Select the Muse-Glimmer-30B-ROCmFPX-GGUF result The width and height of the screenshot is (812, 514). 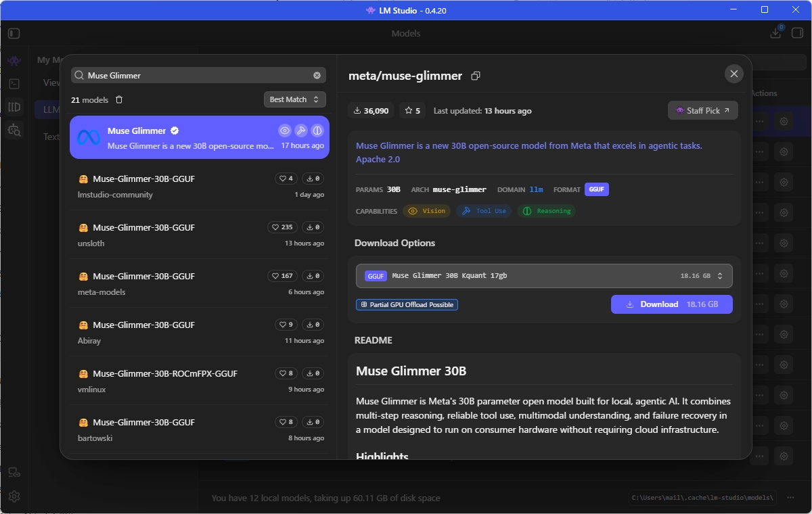[200, 381]
